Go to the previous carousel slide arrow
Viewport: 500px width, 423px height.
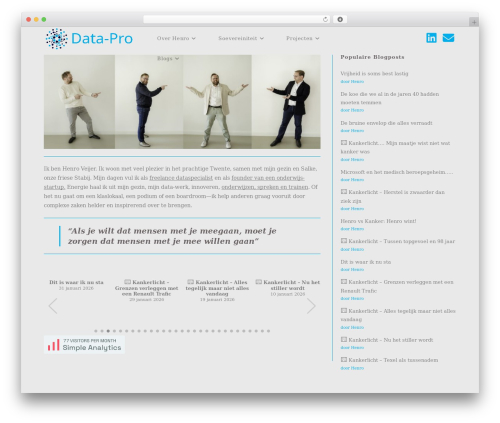53,306
